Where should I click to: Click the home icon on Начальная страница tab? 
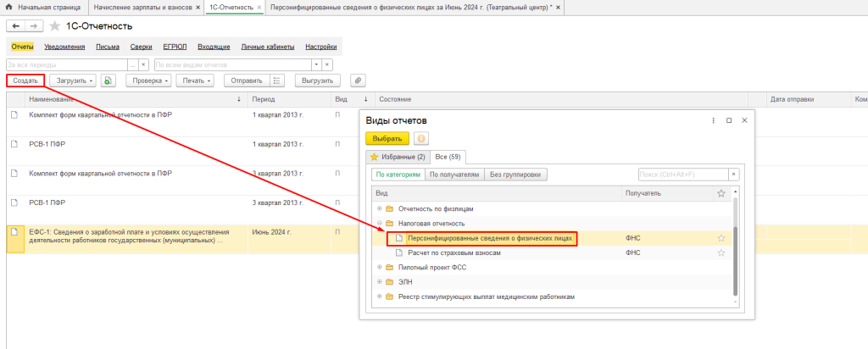(x=9, y=7)
